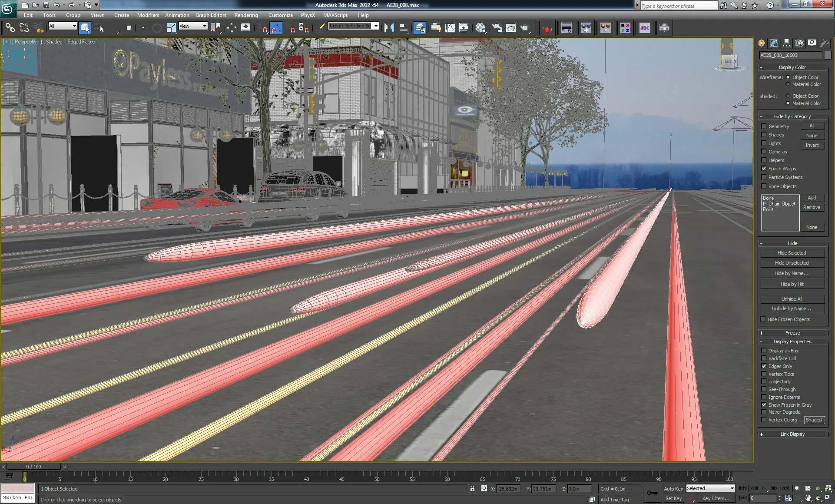Open Curve Editor from the toolbar

(x=450, y=28)
